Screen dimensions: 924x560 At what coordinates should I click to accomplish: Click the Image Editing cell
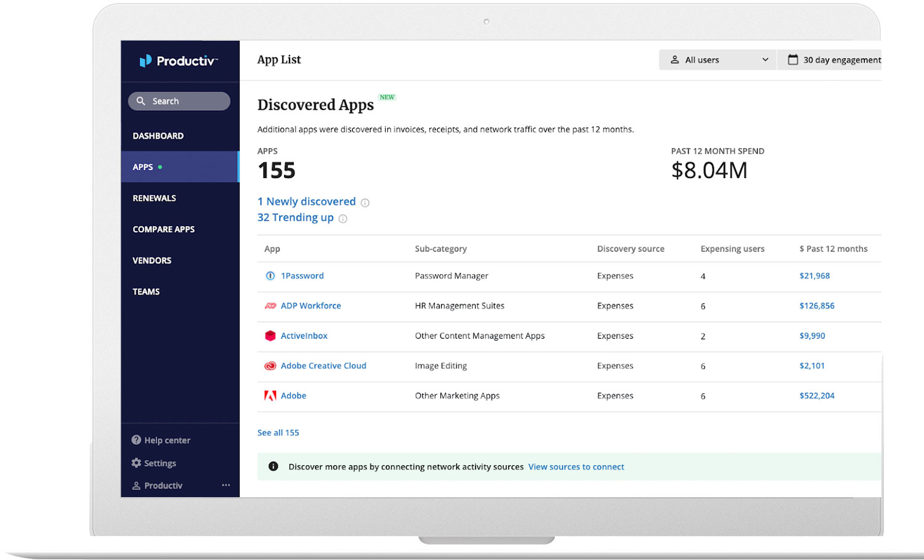click(x=441, y=366)
